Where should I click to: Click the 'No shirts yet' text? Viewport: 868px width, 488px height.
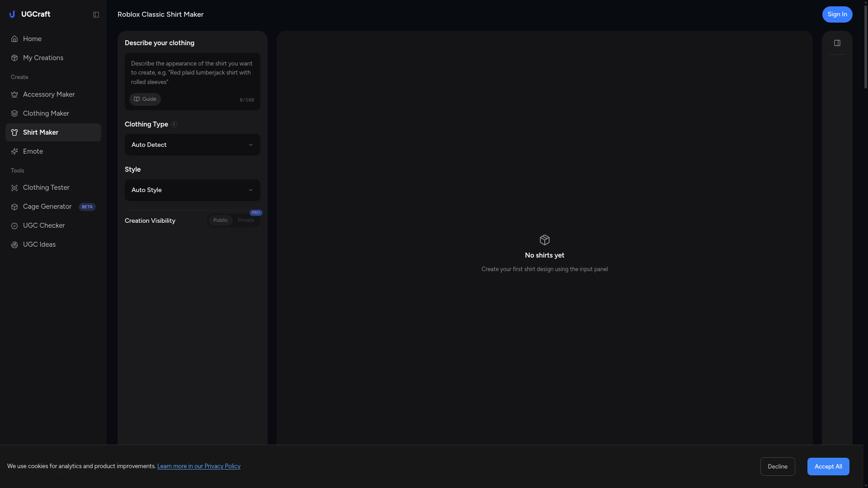545,255
